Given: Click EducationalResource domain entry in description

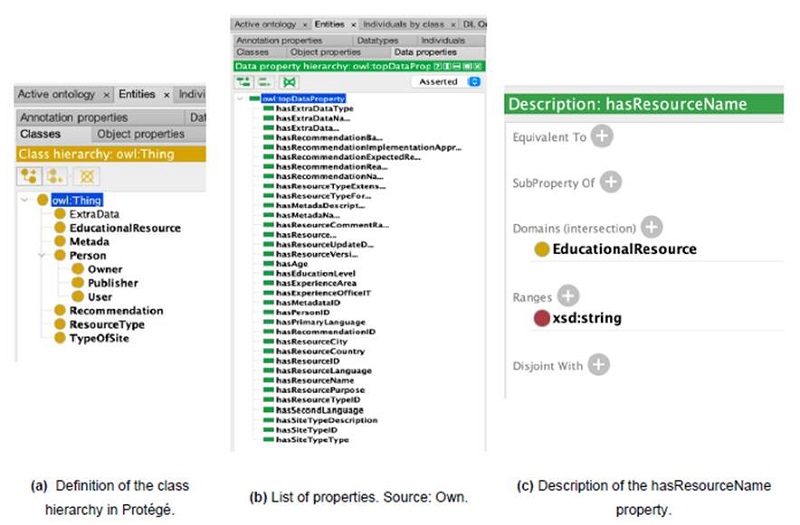Looking at the screenshot, I should pyautogui.click(x=624, y=249).
